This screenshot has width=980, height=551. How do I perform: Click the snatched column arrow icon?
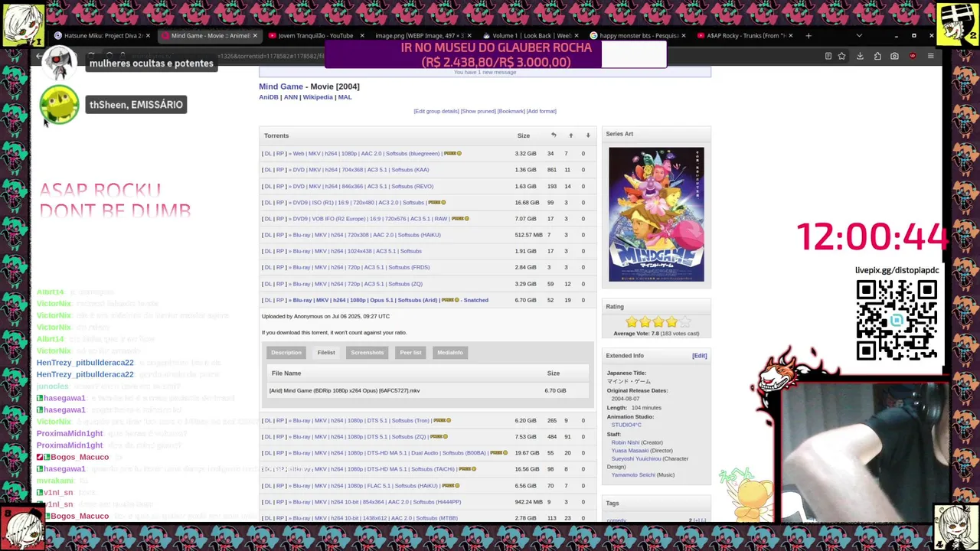pos(554,135)
